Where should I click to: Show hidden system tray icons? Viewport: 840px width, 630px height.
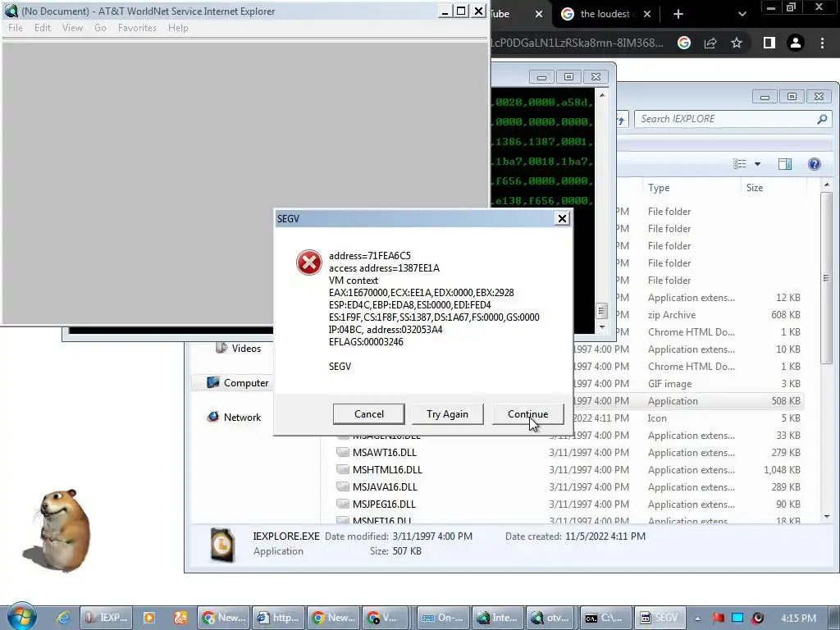click(697, 619)
